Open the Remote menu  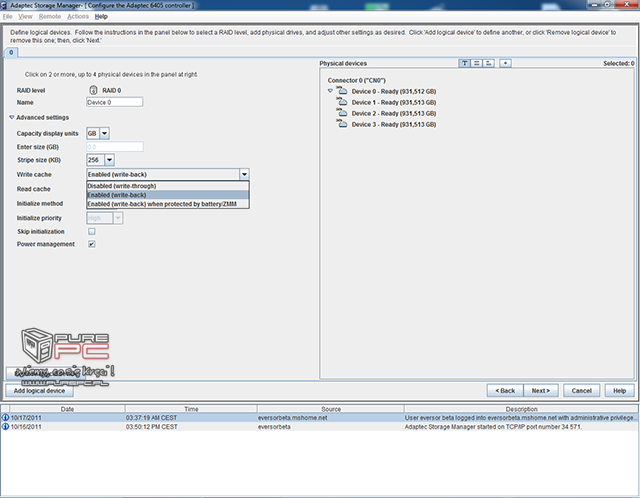click(50, 16)
